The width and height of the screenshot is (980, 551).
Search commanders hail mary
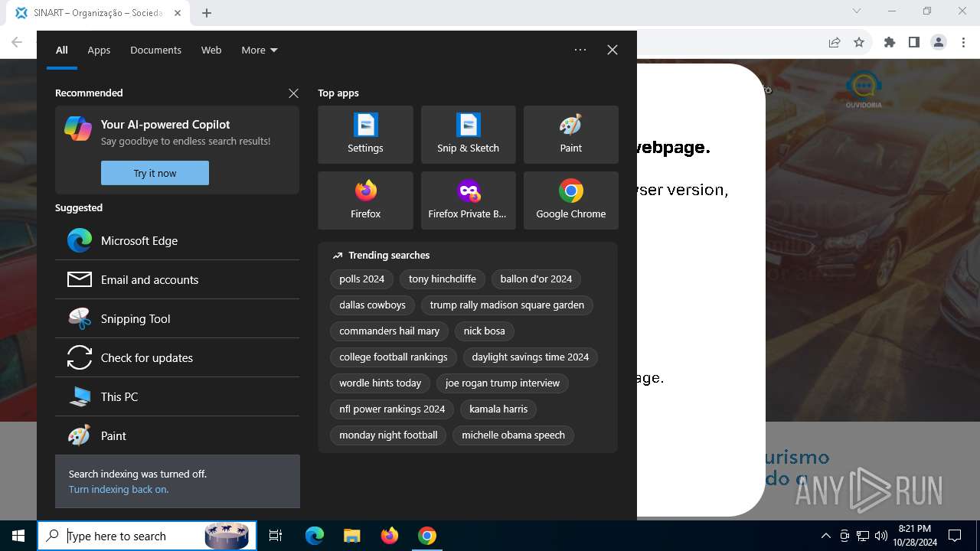pyautogui.click(x=389, y=331)
